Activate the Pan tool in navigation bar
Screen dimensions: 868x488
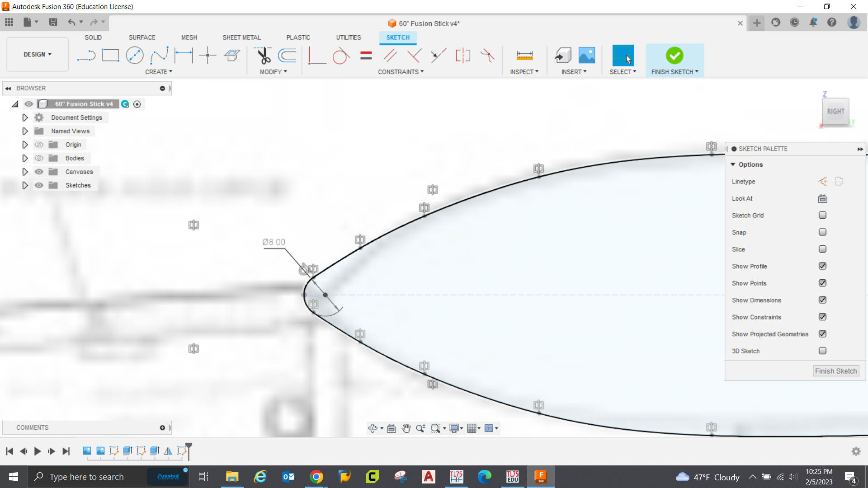pos(406,428)
